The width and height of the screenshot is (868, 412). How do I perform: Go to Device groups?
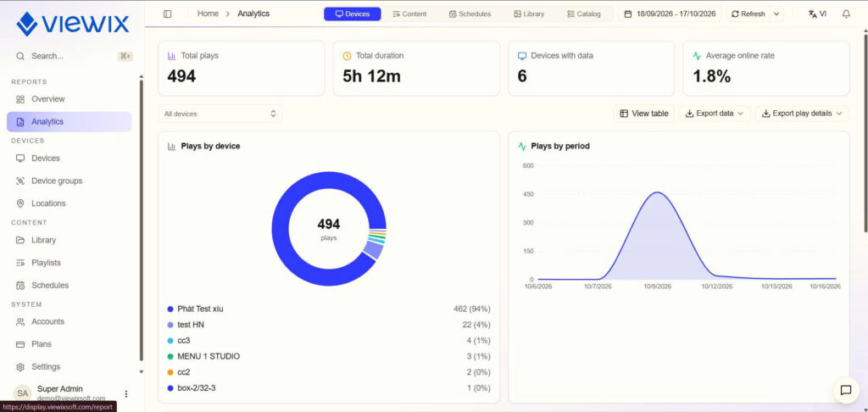(x=70, y=181)
